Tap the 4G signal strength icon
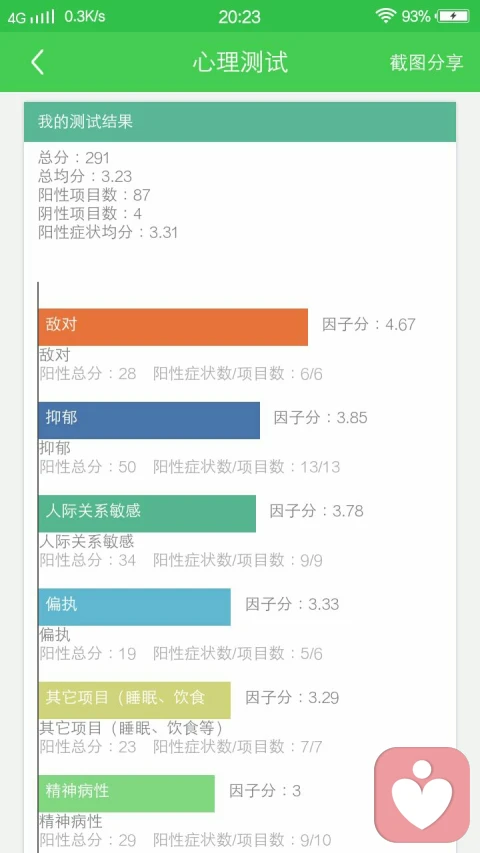Viewport: 480px width, 853px height. coord(31,17)
